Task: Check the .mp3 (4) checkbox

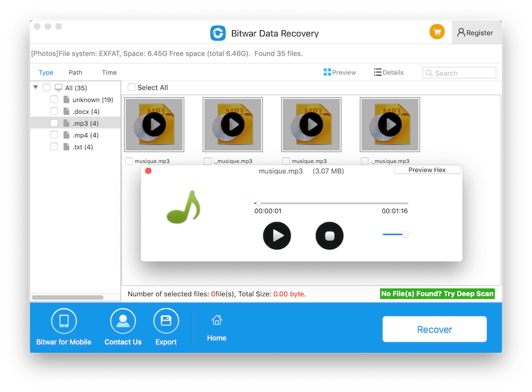Action: [x=54, y=123]
